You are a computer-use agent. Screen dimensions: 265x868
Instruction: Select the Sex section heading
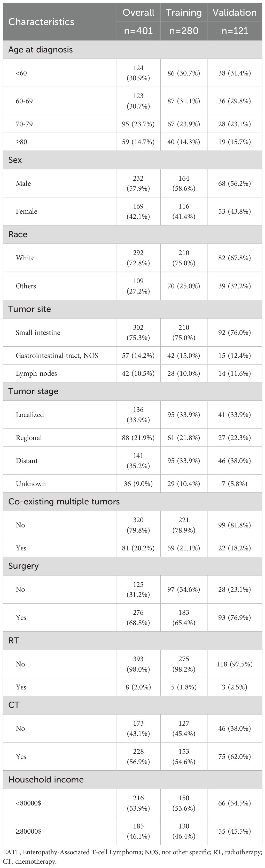(15, 160)
